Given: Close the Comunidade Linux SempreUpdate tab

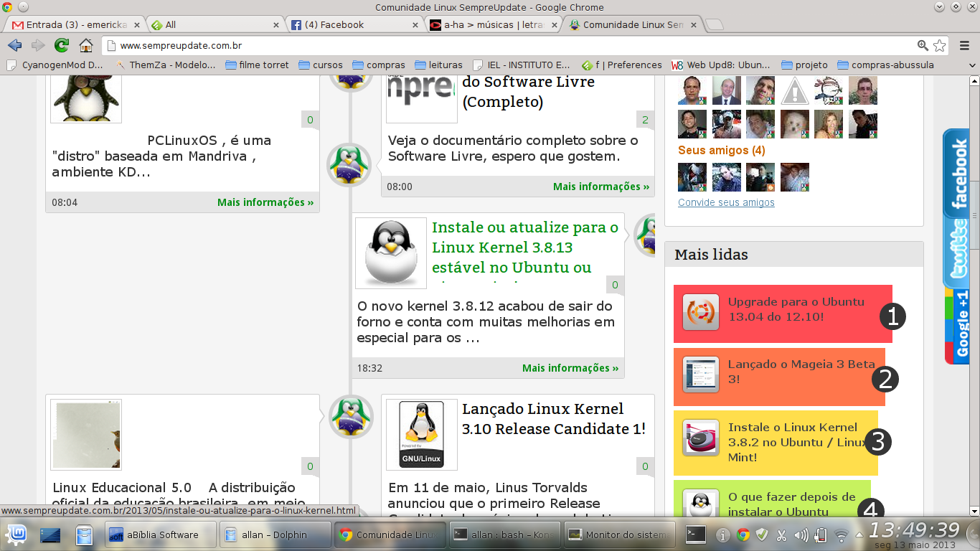Looking at the screenshot, I should point(693,24).
